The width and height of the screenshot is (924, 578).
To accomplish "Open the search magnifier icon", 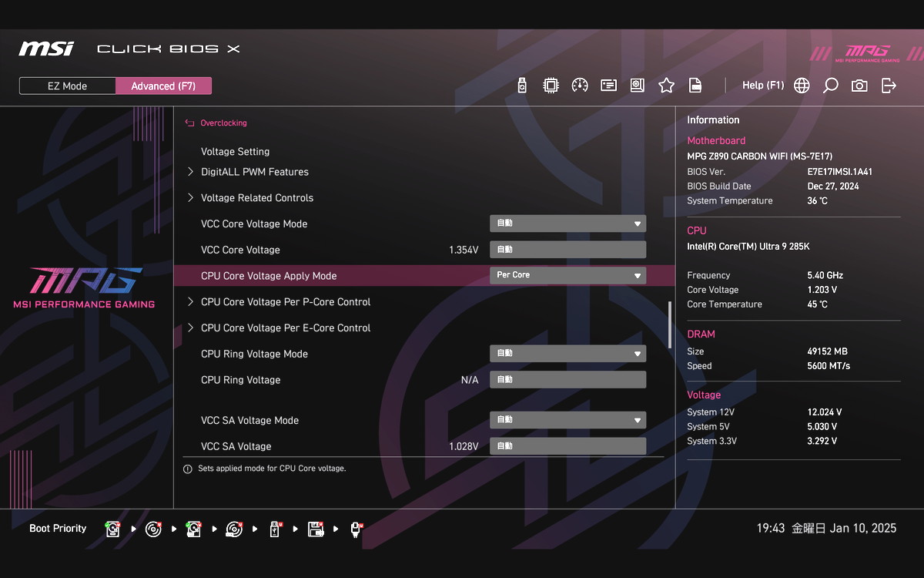I will click(830, 86).
